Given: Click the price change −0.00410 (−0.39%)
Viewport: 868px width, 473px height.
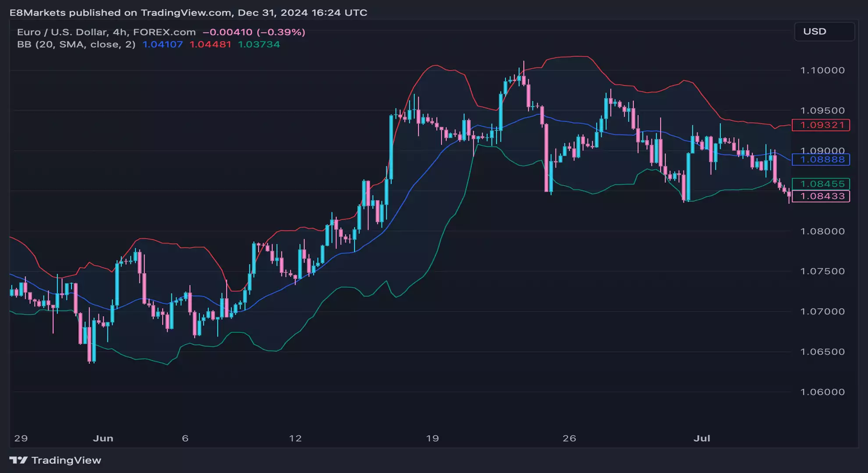Looking at the screenshot, I should (254, 32).
